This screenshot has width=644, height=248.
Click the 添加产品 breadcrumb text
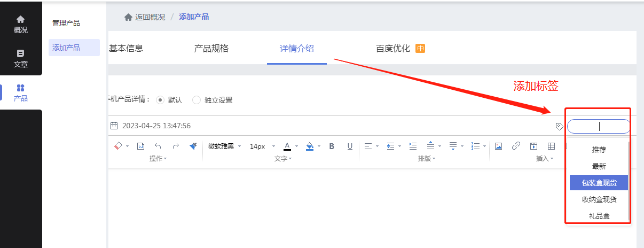tap(194, 17)
